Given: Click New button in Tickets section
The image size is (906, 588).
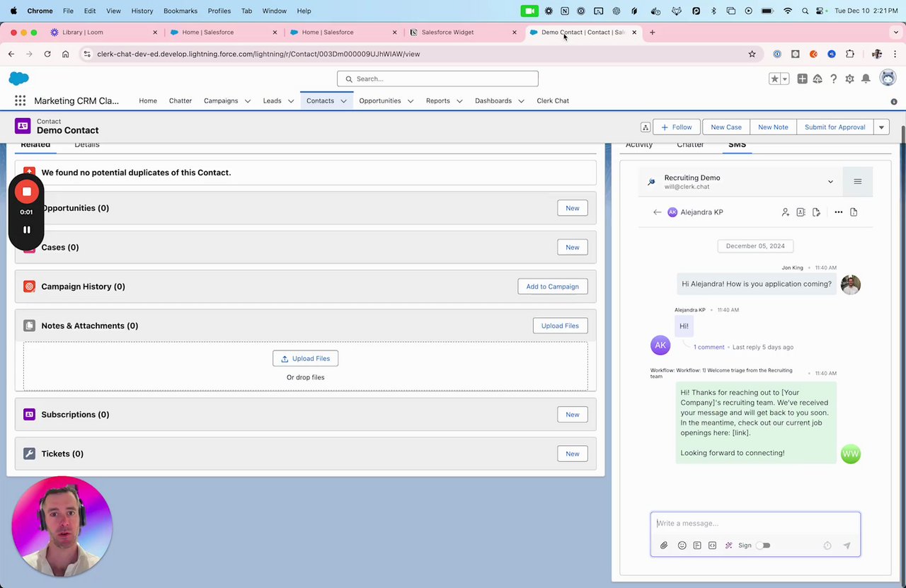Looking at the screenshot, I should (x=573, y=454).
